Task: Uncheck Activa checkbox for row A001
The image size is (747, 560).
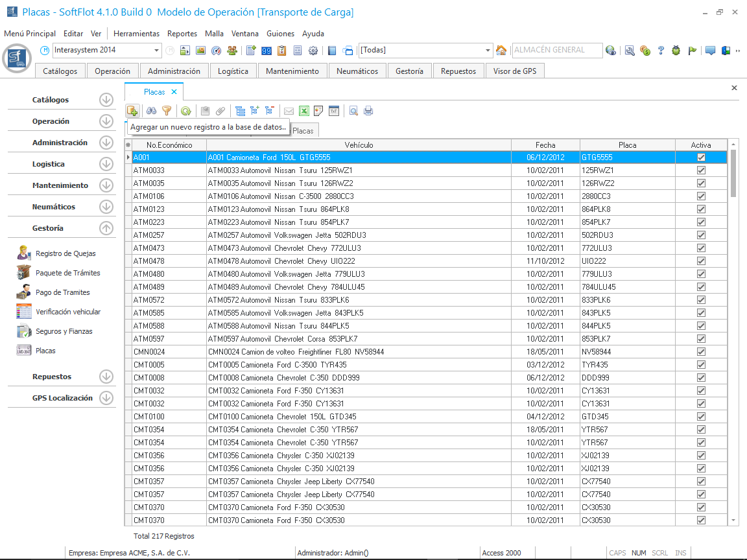Action: tap(701, 157)
